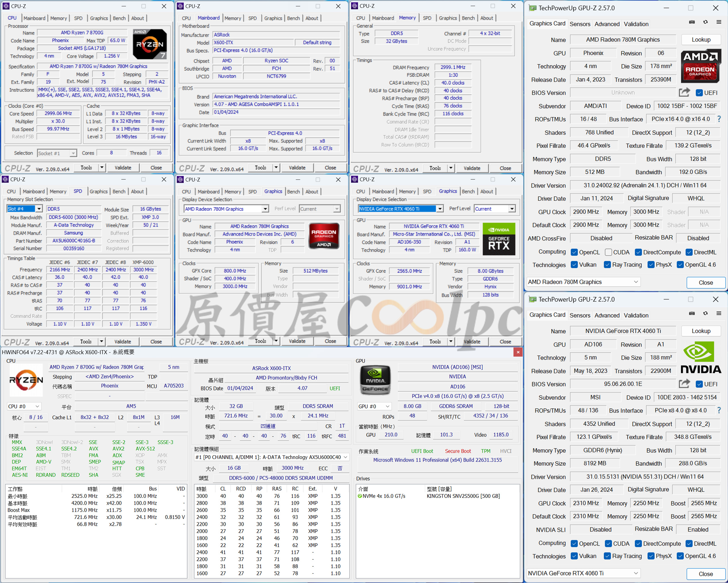Click BIOS export share icon for Radeon 780M
The width and height of the screenshot is (728, 583).
coord(684,92)
